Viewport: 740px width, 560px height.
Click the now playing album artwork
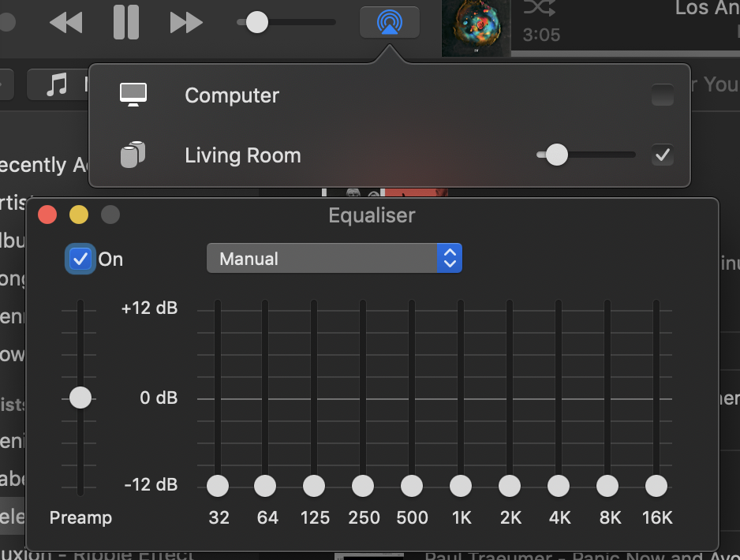click(476, 28)
